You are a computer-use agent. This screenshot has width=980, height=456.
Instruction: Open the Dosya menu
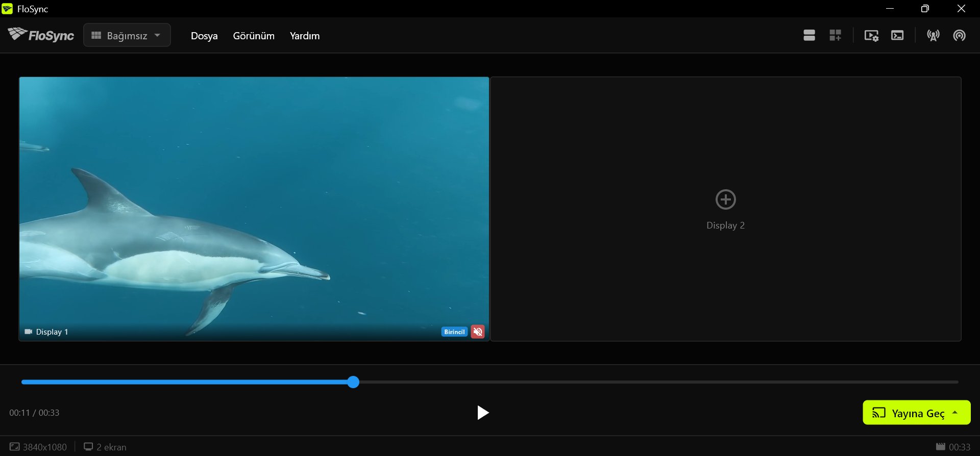pos(204,36)
